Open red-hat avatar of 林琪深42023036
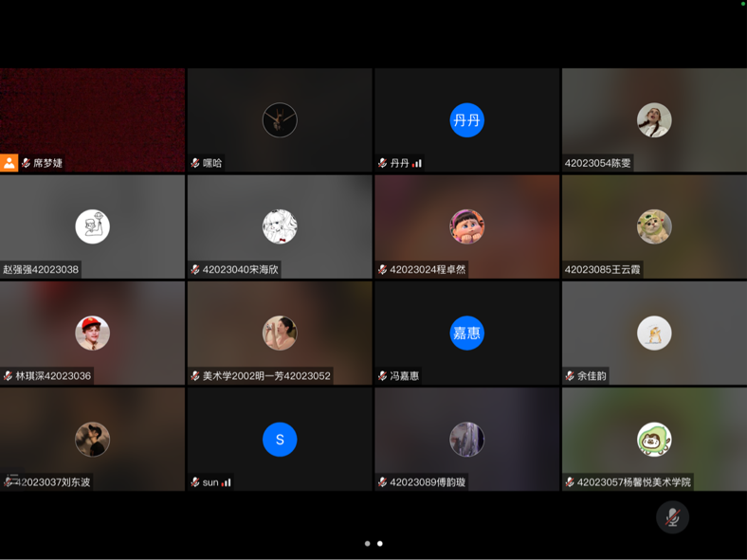747x560 pixels. [92, 333]
